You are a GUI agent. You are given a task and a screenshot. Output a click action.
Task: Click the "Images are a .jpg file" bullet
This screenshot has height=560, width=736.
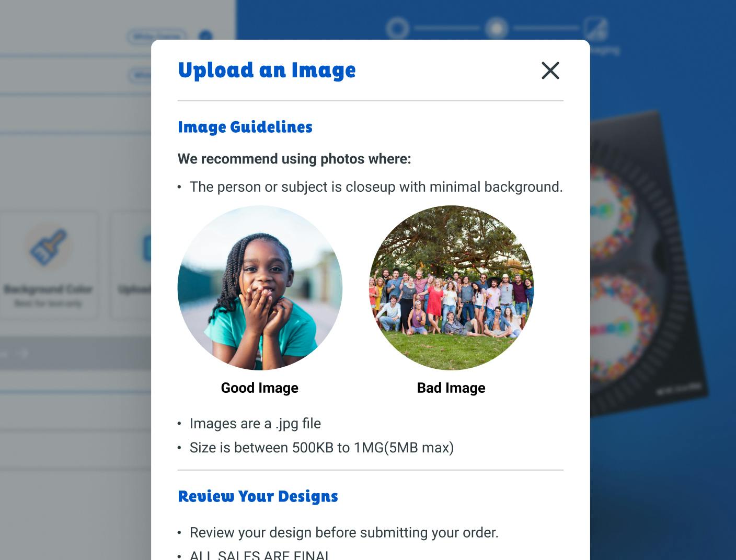[255, 423]
